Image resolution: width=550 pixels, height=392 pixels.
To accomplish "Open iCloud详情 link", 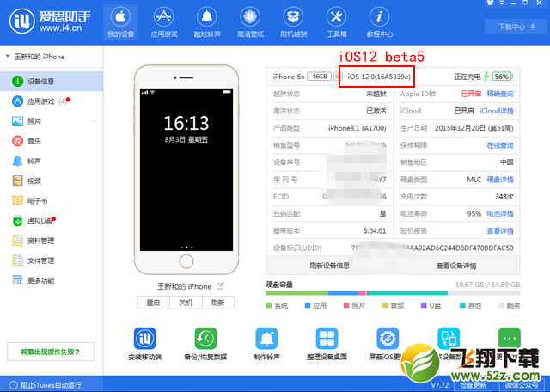I will point(497,111).
